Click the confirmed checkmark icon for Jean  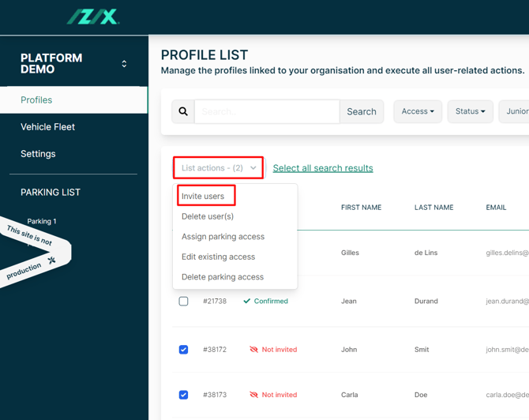coord(247,301)
